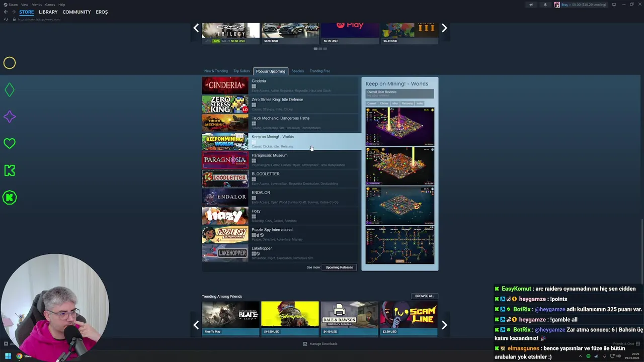Go to the LIBRARY section
Image resolution: width=644 pixels, height=362 pixels.
48,12
